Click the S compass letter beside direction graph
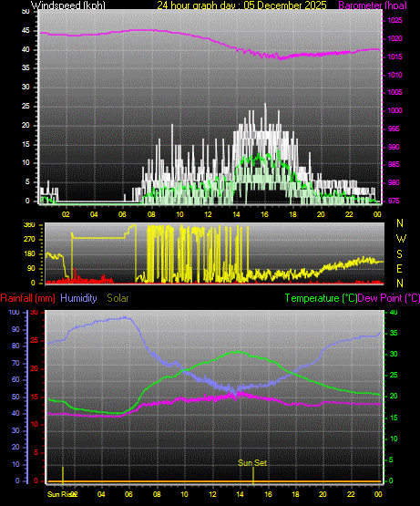The height and width of the screenshot is (506, 420). [x=399, y=254]
